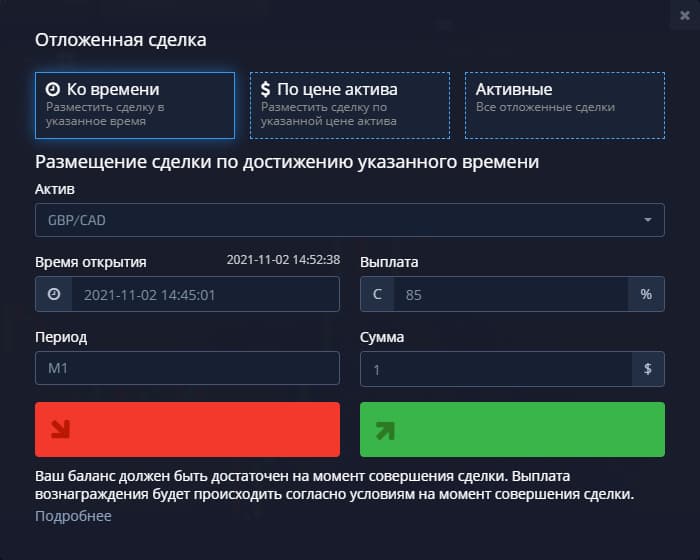Select the 'Ко времени' tab

(x=135, y=105)
